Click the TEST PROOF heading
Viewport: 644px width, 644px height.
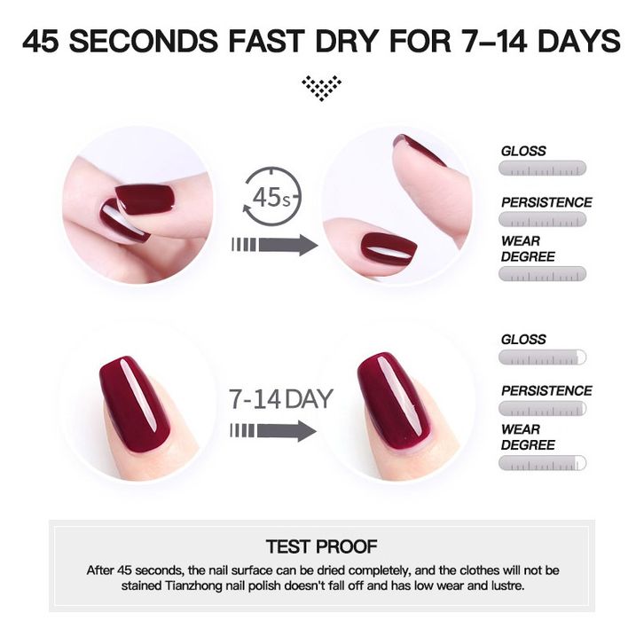(x=322, y=546)
